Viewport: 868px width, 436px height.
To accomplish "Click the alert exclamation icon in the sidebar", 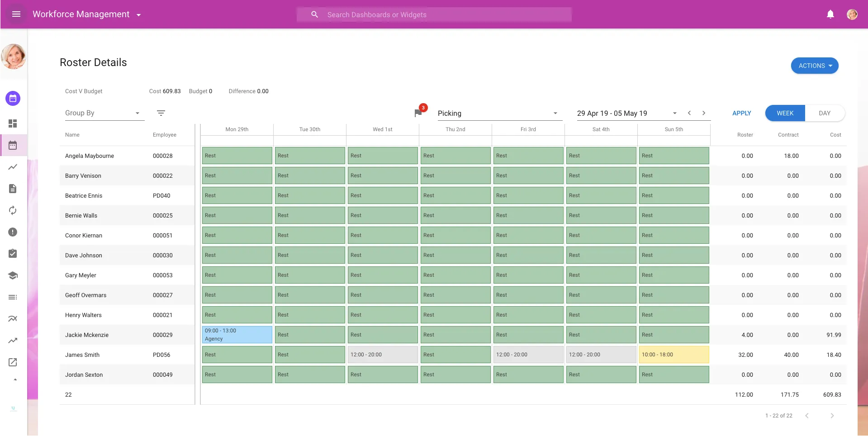I will 13,232.
